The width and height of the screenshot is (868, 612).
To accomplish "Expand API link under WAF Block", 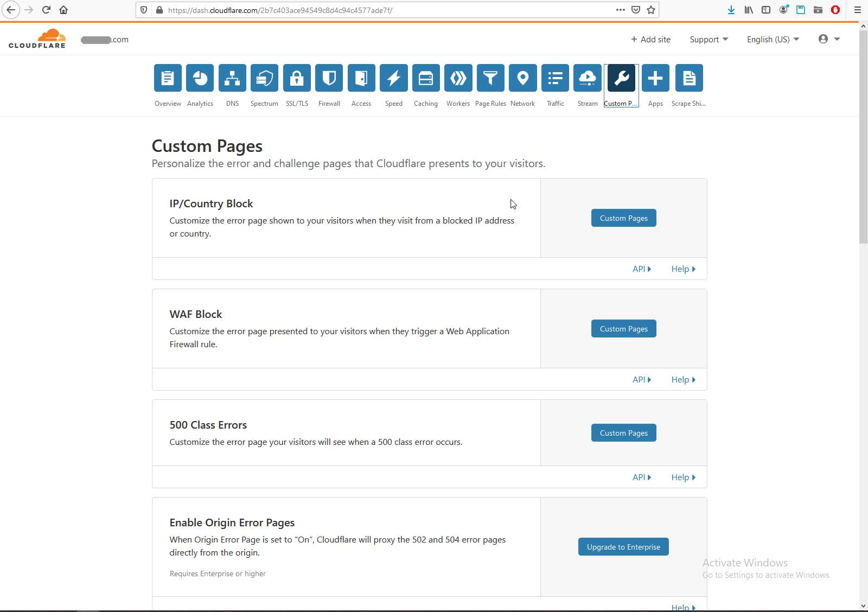I will (x=642, y=380).
